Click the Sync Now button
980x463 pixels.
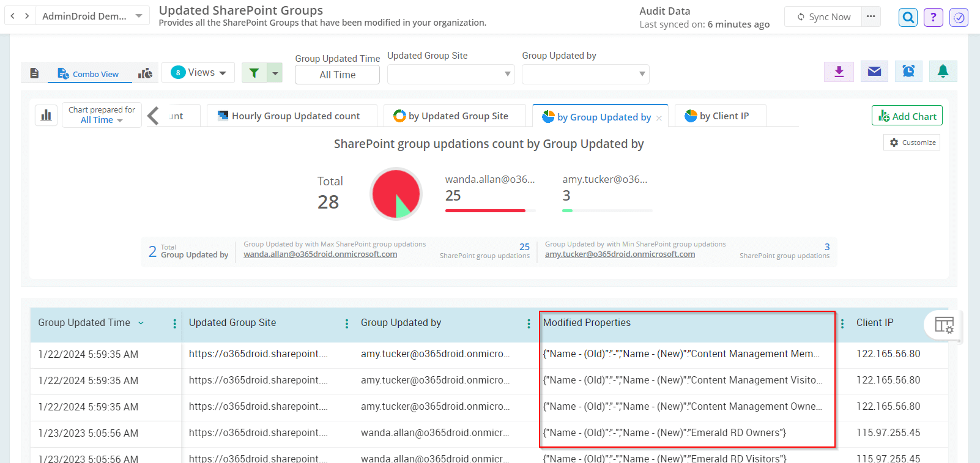click(x=823, y=17)
